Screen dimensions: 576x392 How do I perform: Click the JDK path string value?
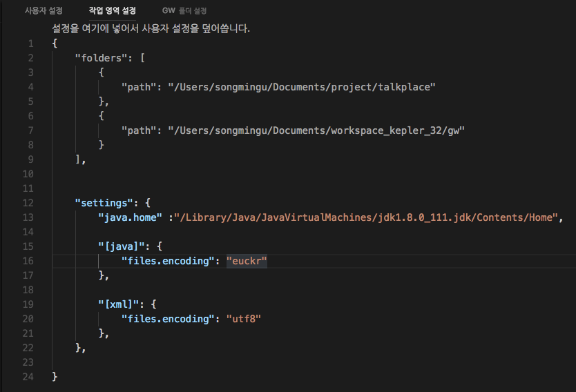coord(365,217)
